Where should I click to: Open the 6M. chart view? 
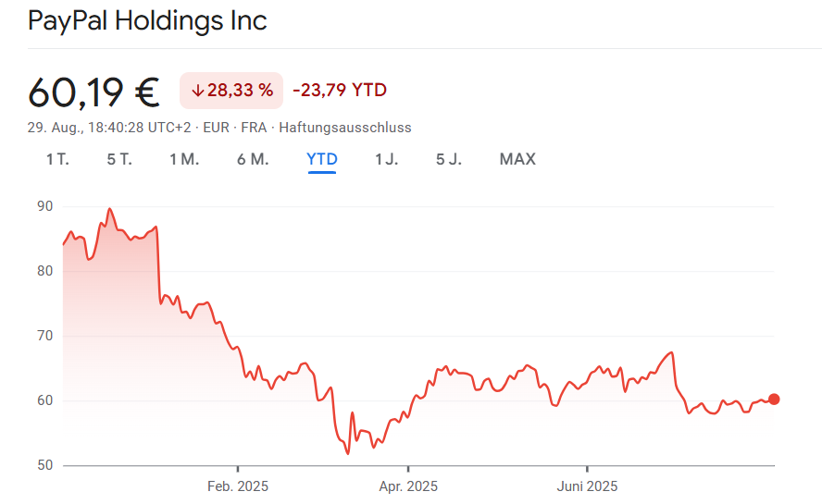253,159
